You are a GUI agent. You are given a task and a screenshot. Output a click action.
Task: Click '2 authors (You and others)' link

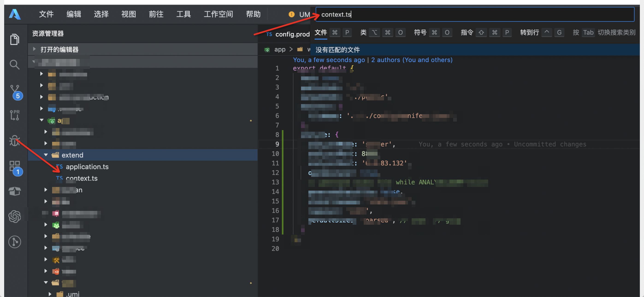pos(412,60)
